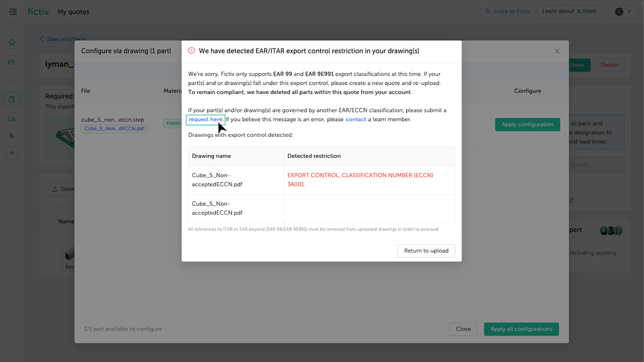
Task: Switch to My quotes in the top bar
Action: [x=73, y=12]
